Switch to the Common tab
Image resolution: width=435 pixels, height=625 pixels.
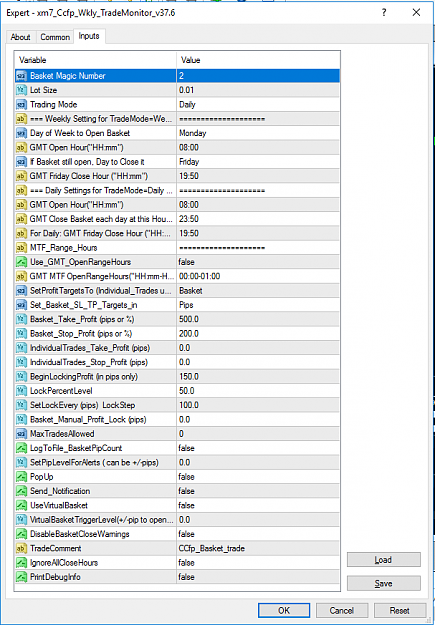[x=55, y=37]
